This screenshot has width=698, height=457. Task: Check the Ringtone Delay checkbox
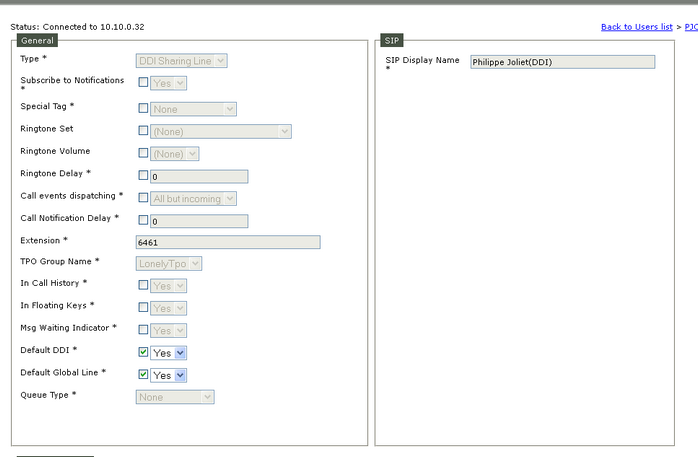click(x=143, y=175)
